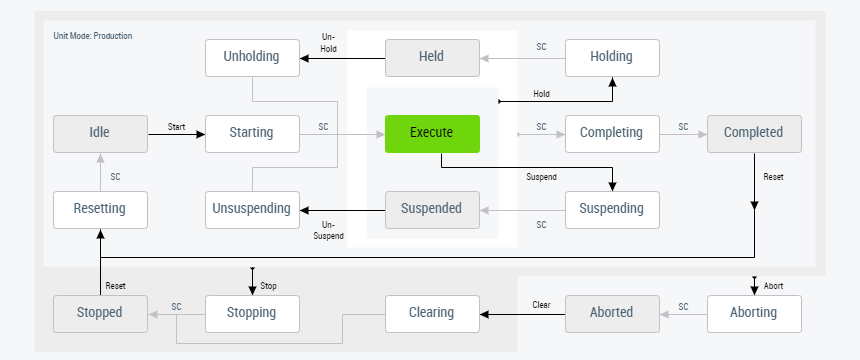This screenshot has height=360, width=860.
Task: Select the Aborted state box
Action: pos(612,314)
